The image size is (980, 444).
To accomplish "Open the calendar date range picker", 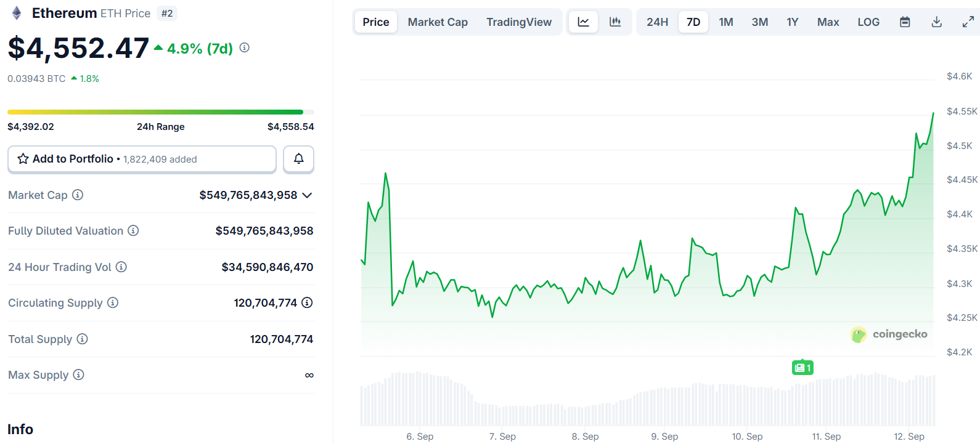I will [905, 22].
